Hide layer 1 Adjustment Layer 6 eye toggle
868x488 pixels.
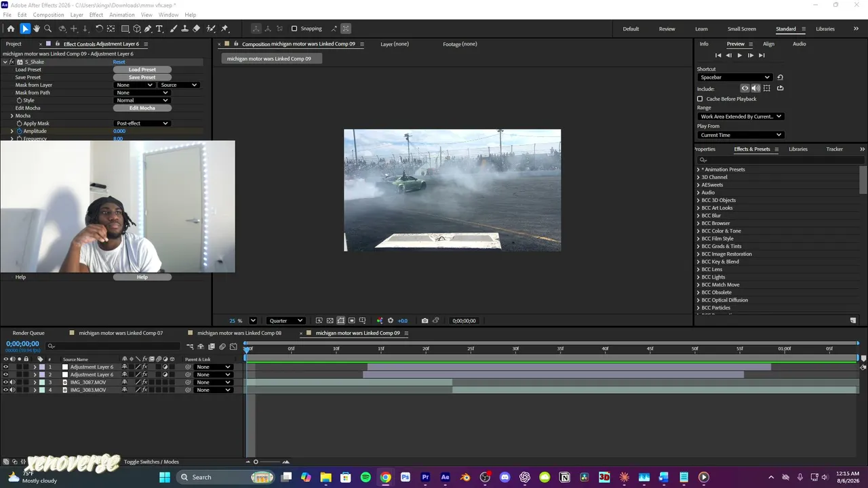(x=6, y=367)
